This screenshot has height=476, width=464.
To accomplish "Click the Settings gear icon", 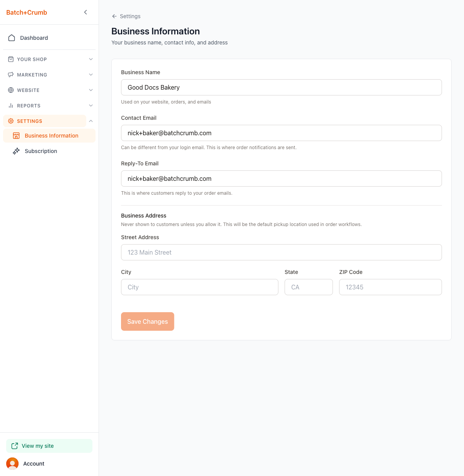I will pos(11,121).
